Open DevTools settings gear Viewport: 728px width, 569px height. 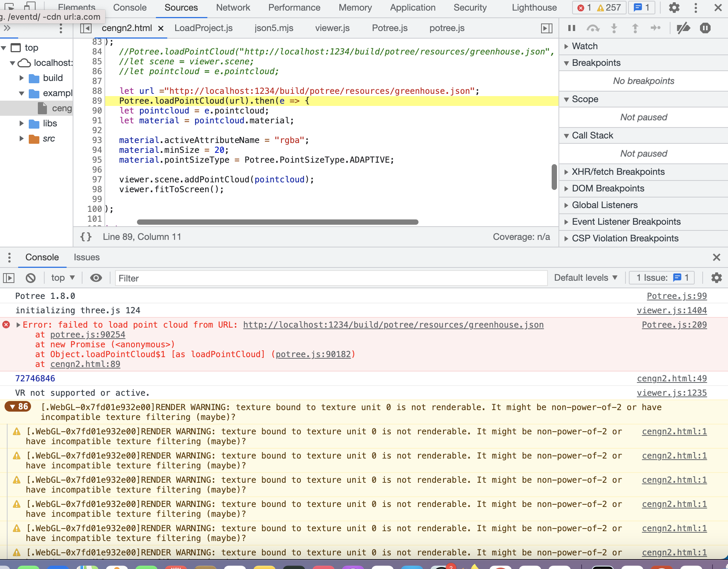click(674, 8)
